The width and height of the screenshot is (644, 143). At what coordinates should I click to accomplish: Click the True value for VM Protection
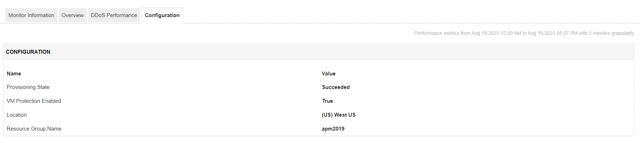pyautogui.click(x=327, y=101)
